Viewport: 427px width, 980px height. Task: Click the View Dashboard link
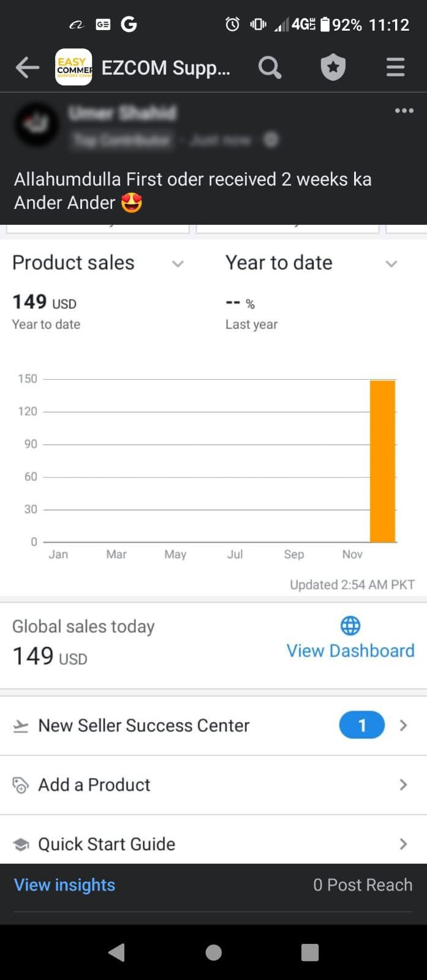[x=350, y=650]
